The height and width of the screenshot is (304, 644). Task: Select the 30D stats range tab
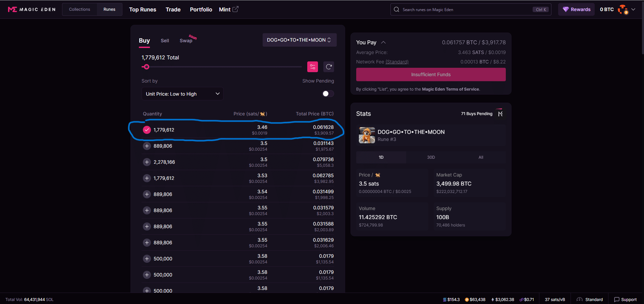[x=431, y=157]
